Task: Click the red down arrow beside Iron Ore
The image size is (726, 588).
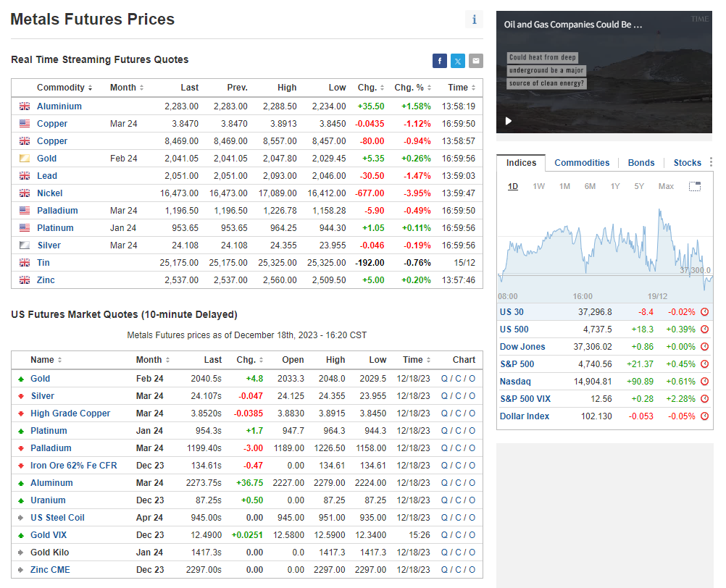Action: click(x=21, y=466)
